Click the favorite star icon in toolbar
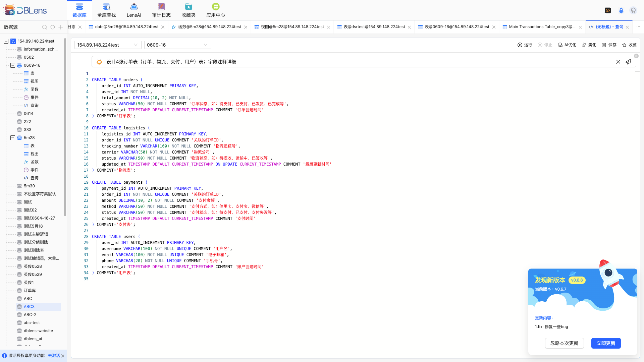This screenshot has width=644, height=362. click(624, 45)
